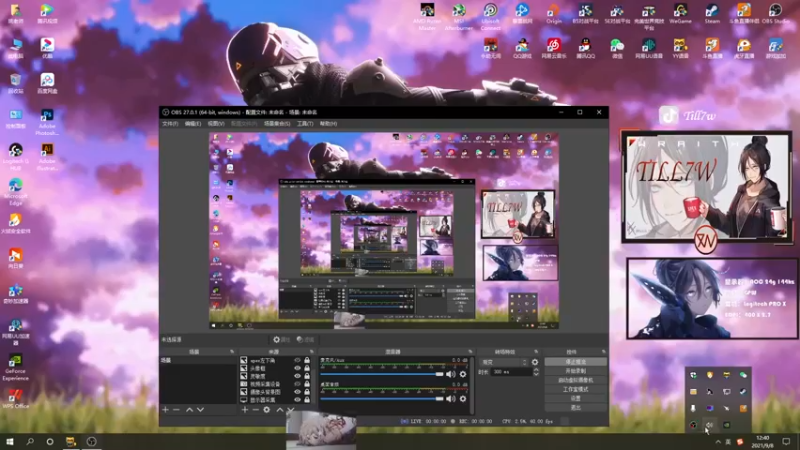Click 开始录制 to start recording

coord(576,371)
